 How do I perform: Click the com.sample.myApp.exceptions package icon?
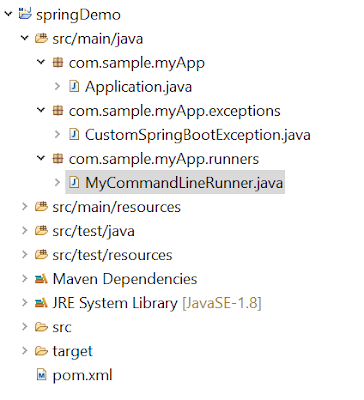pyautogui.click(x=58, y=111)
